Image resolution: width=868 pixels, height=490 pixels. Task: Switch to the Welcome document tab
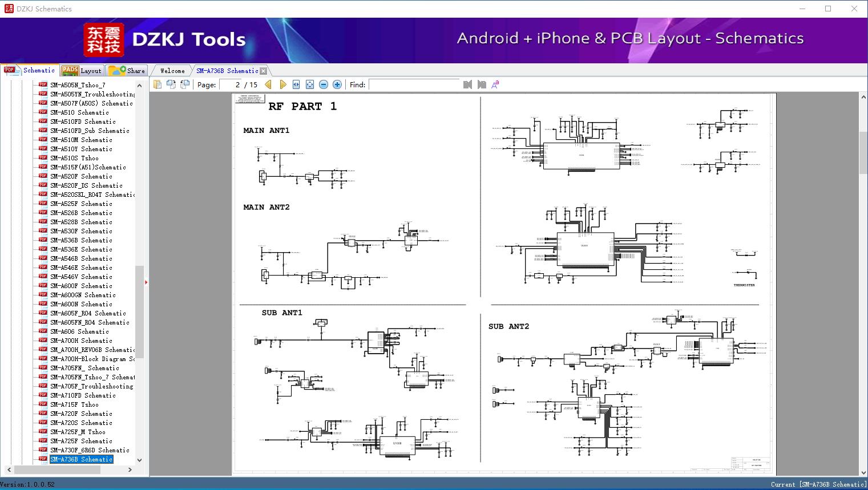172,71
